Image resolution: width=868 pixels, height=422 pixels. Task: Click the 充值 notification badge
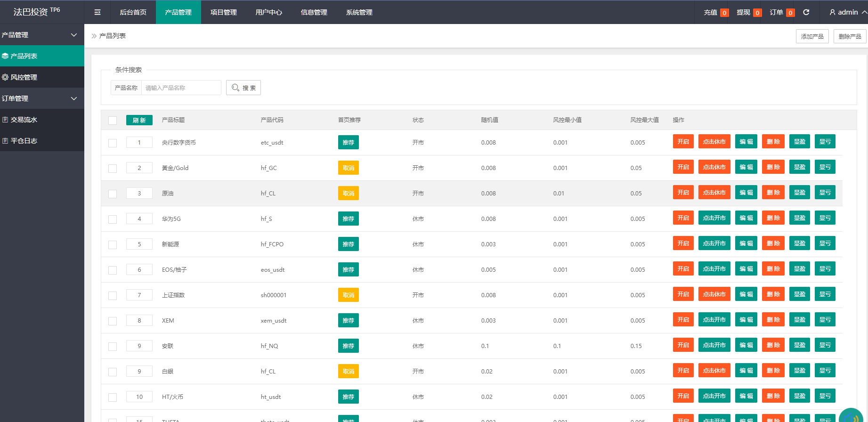tap(724, 13)
